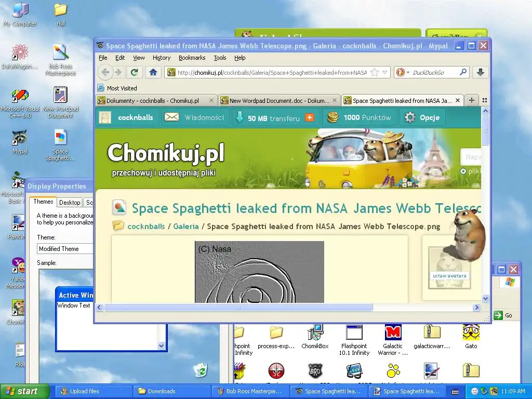Click cocknballs username in header
Screen dimensions: 532x399
(x=136, y=117)
